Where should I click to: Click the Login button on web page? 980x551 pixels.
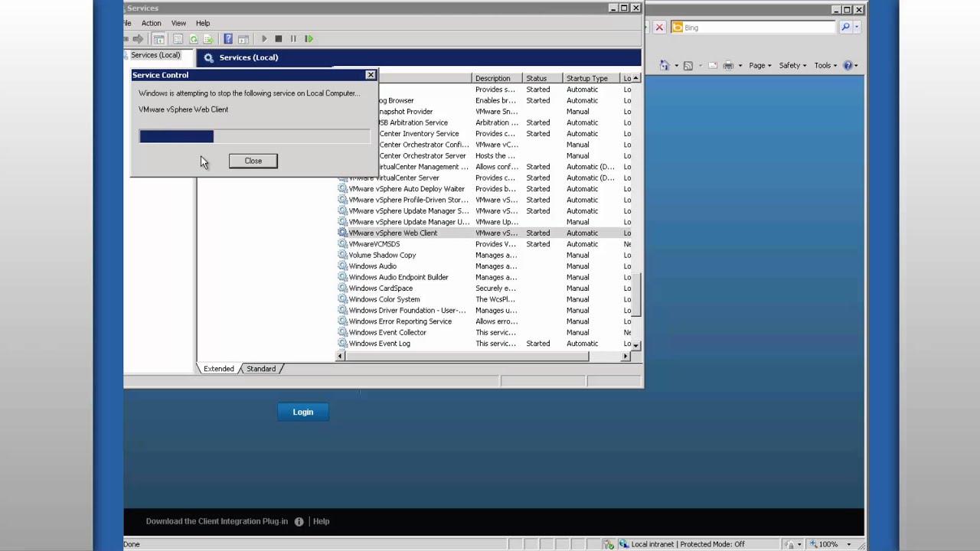[303, 412]
